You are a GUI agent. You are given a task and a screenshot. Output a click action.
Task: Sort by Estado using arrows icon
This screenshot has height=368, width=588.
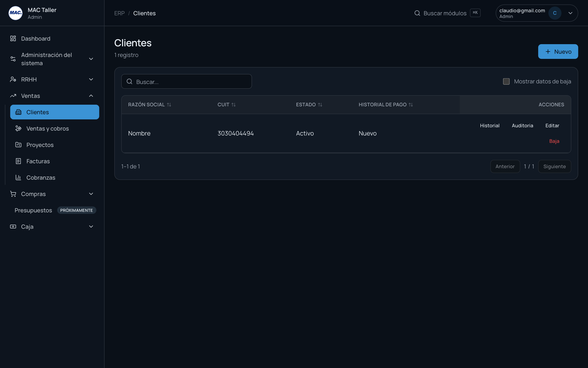click(320, 105)
